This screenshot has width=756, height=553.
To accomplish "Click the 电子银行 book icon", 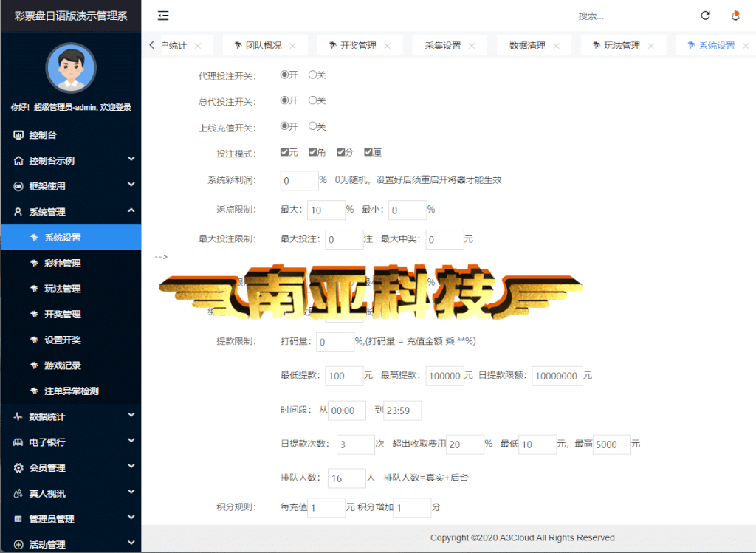I will point(18,442).
